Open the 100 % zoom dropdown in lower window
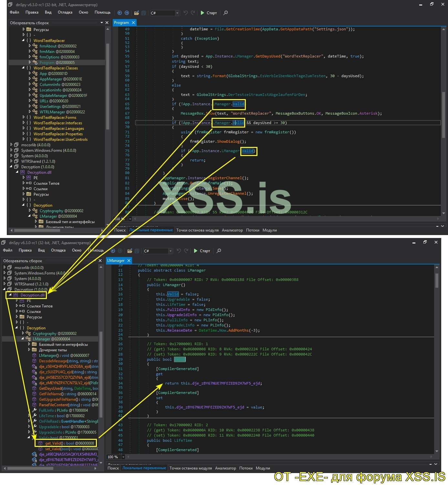This screenshot has width=448, height=485. [123, 457]
